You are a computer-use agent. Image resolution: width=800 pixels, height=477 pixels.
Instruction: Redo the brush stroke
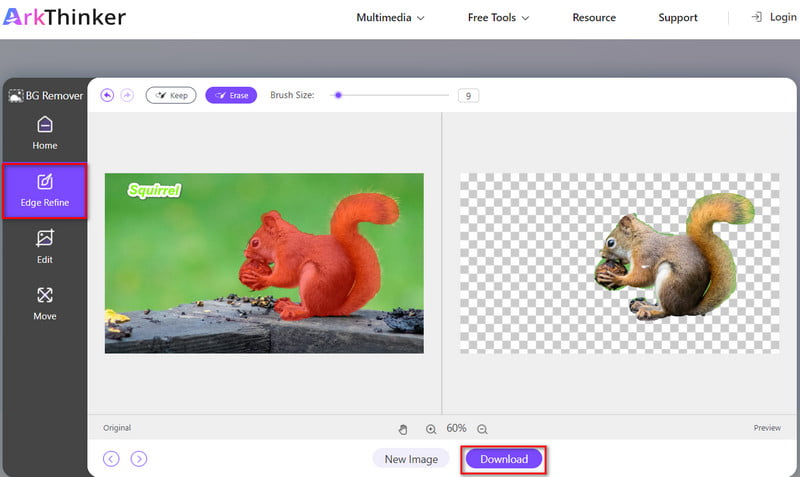[x=127, y=95]
